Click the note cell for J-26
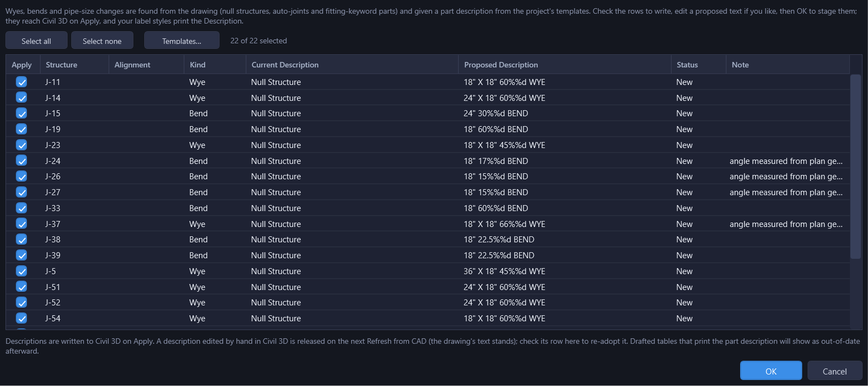The width and height of the screenshot is (868, 386). pyautogui.click(x=787, y=177)
